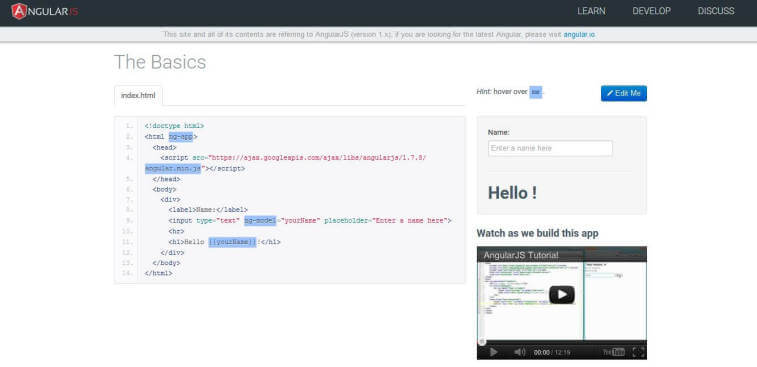Open the DEVELOP menu

651,11
